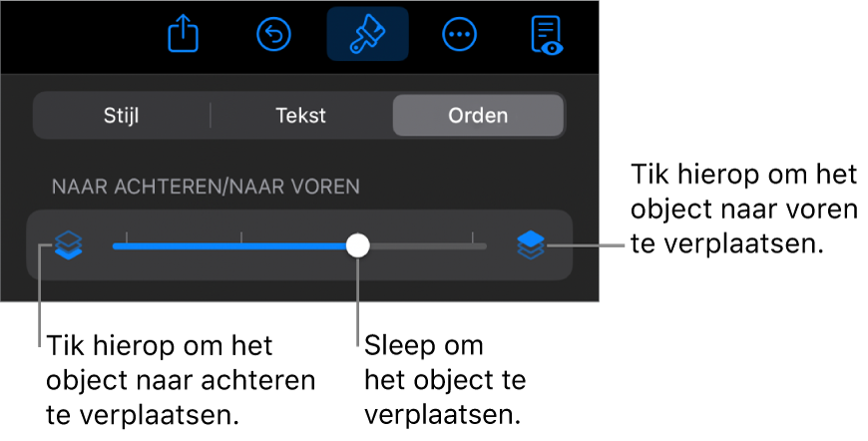
Task: Switch to the Stijl tab
Action: (x=122, y=115)
